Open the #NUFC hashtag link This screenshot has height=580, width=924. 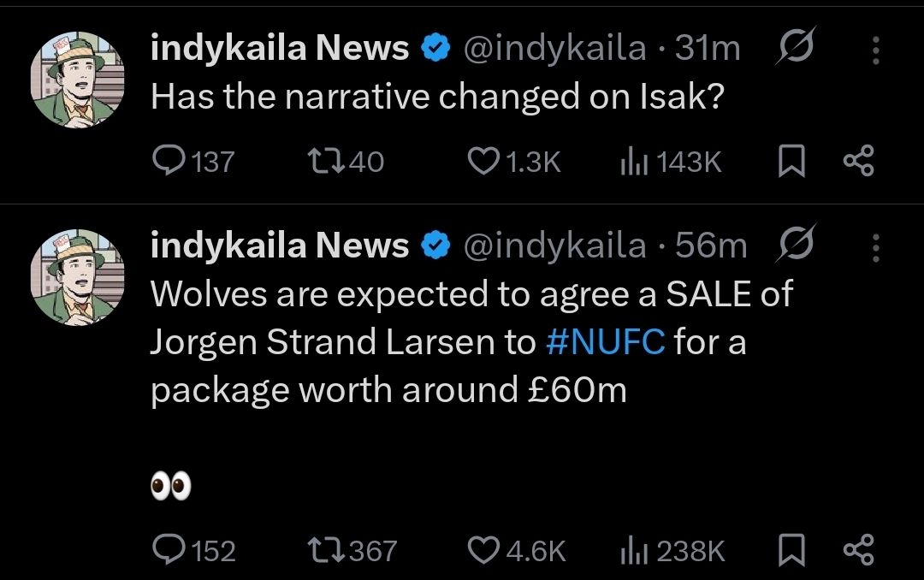tap(605, 342)
